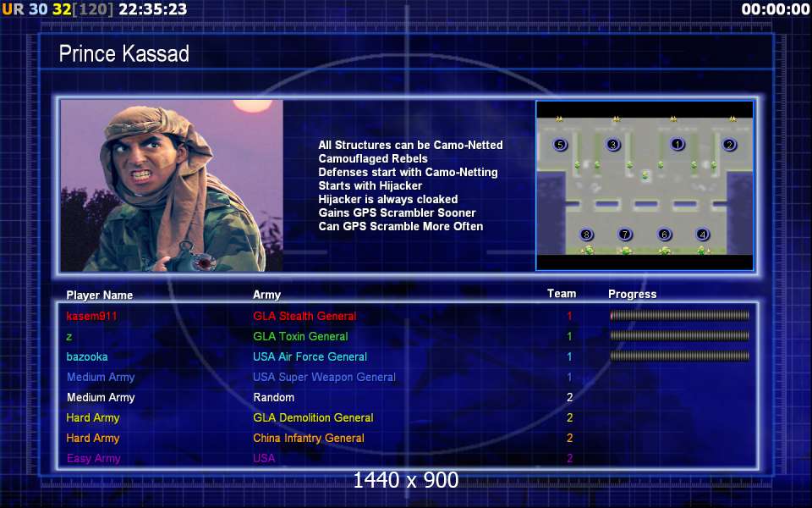
Task: Click the 22:35:23 clock readout
Action: pos(153,9)
